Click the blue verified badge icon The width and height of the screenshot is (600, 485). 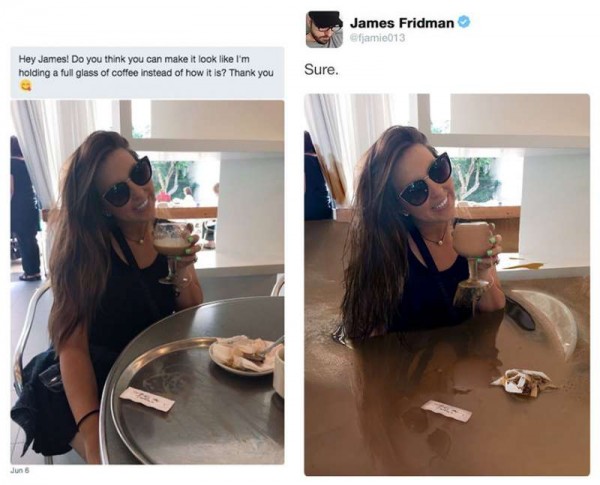tap(464, 23)
